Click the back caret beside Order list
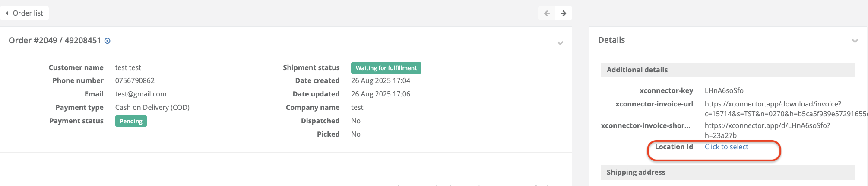The height and width of the screenshot is (186, 868). pos(7,13)
